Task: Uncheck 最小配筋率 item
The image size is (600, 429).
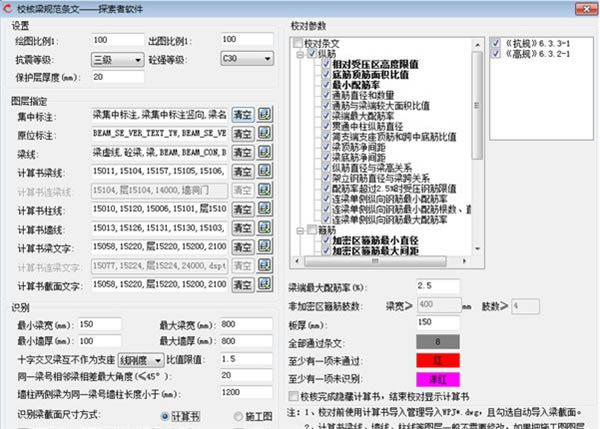Action: click(326, 85)
